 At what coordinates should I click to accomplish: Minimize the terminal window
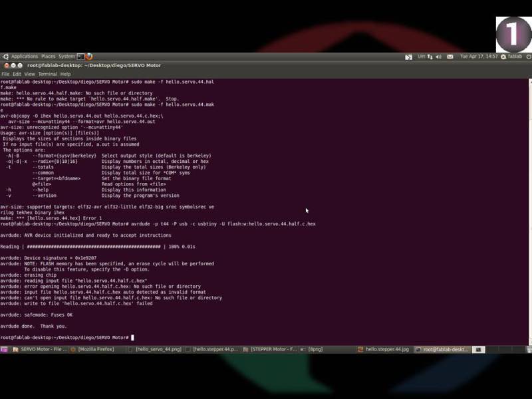point(13,65)
